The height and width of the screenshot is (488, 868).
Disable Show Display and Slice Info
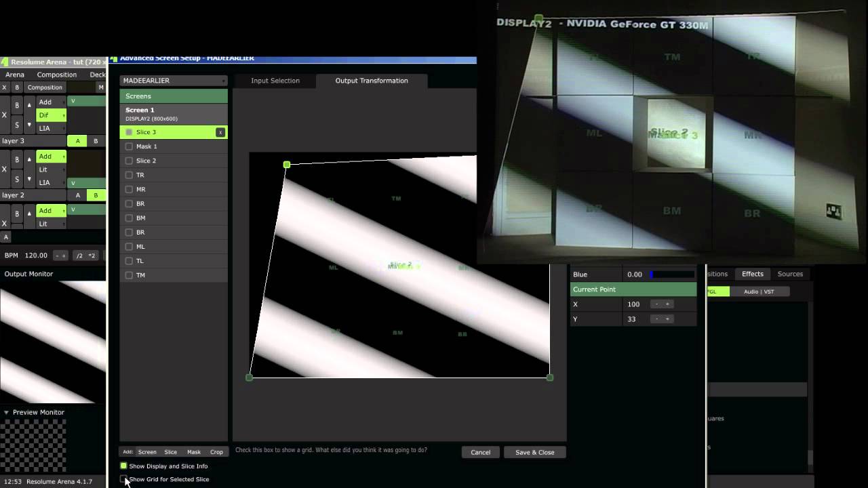(123, 466)
